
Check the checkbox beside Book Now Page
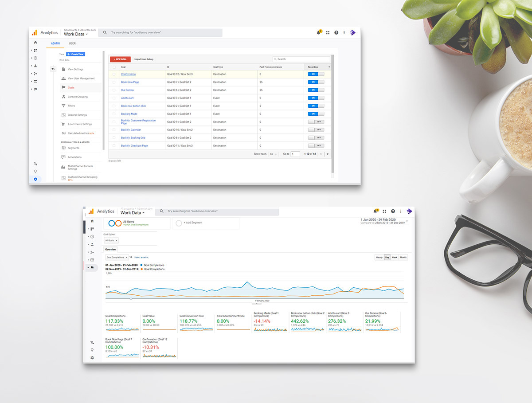tap(113, 82)
